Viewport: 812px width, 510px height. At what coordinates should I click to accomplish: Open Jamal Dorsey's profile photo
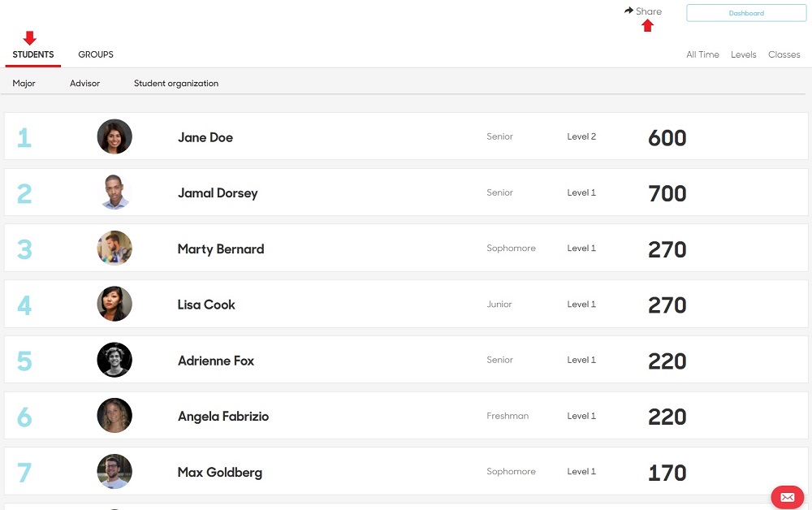(114, 192)
